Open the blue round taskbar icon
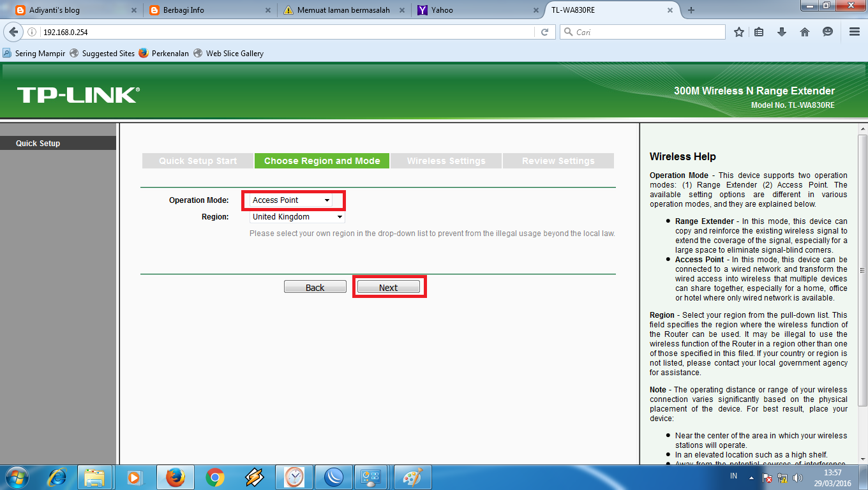Image resolution: width=868 pixels, height=490 pixels. pos(334,477)
